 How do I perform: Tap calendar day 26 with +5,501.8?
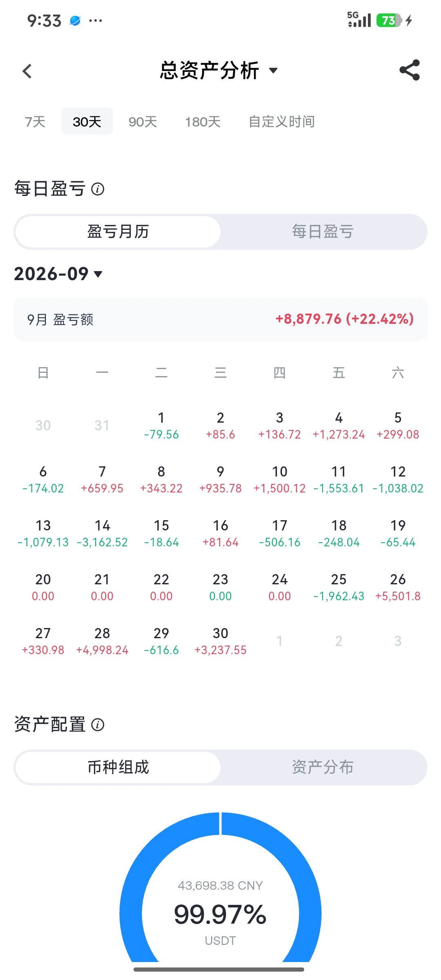(x=398, y=587)
